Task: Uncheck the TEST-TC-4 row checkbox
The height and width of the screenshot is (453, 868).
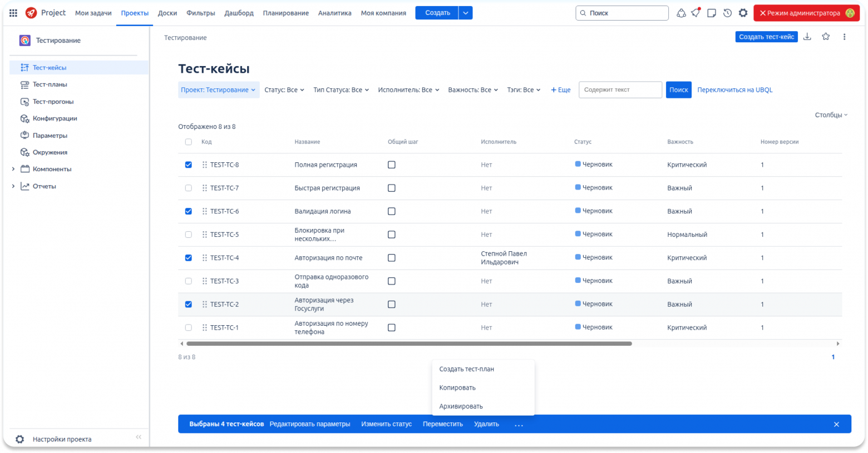Action: tap(189, 258)
